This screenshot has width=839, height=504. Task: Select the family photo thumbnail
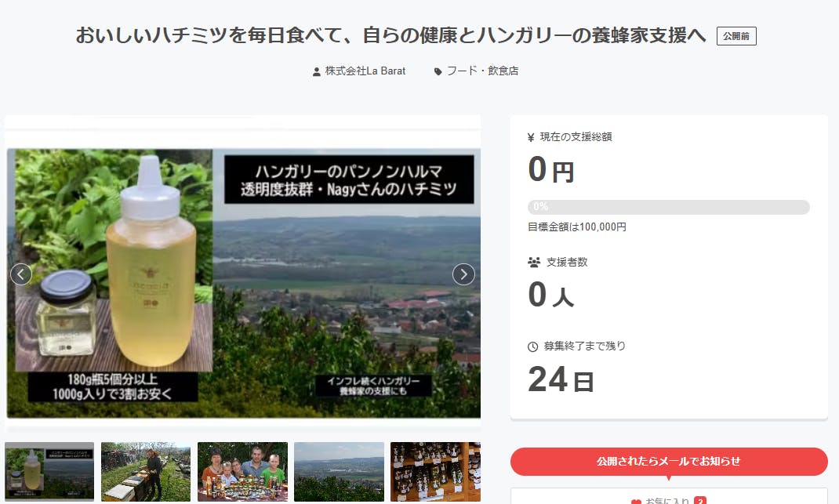click(x=242, y=472)
